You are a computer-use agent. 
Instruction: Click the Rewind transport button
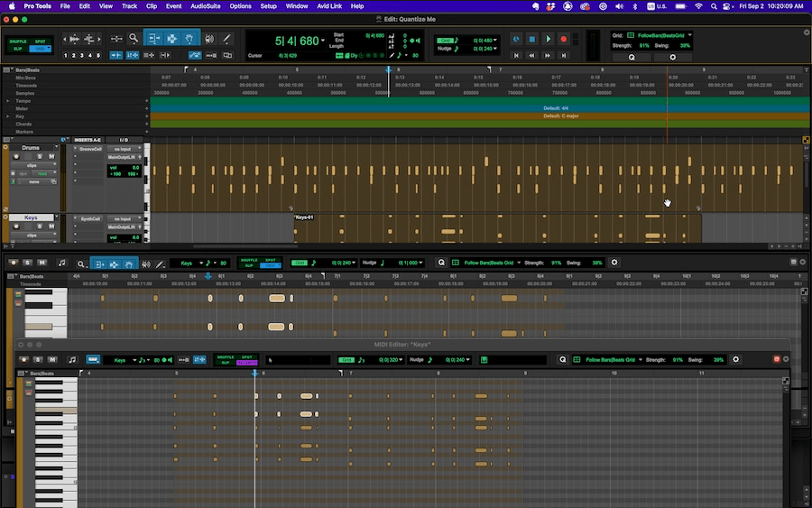pyautogui.click(x=531, y=55)
